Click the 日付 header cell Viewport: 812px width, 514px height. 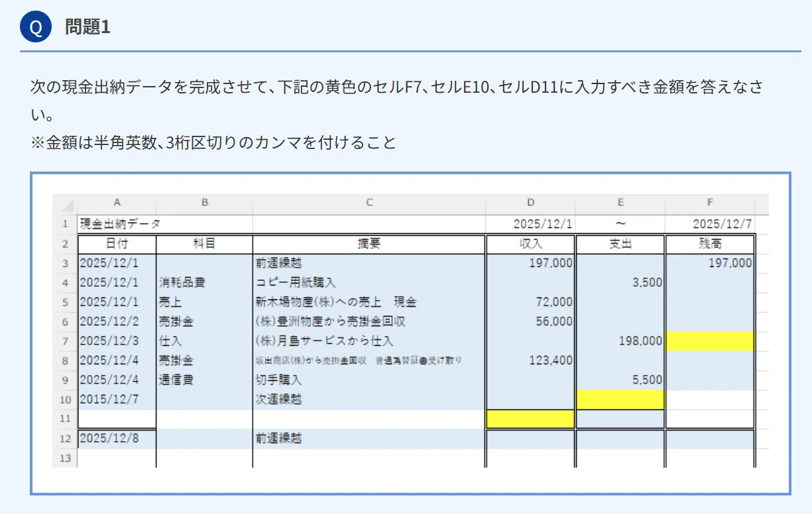point(117,244)
